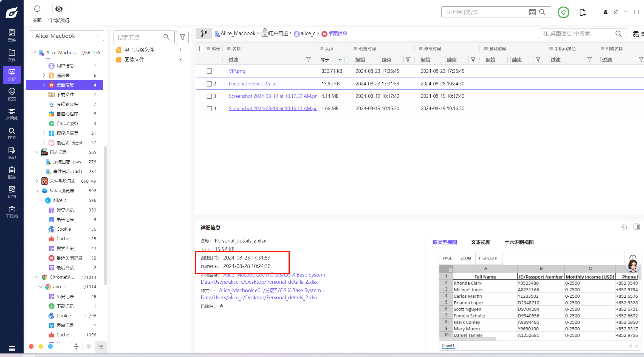Check the row 2 Personal_details_2.xlsx checkbox
The height and width of the screenshot is (357, 644).
(209, 84)
